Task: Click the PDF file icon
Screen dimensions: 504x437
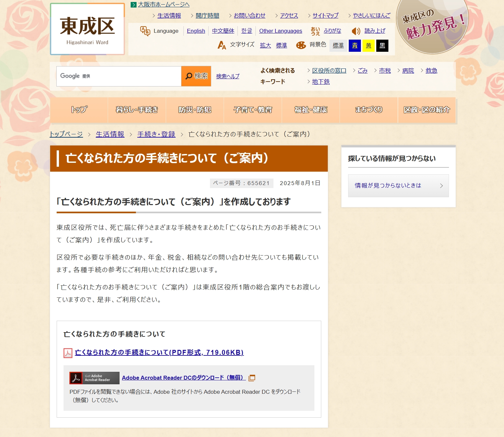Action: 68,353
